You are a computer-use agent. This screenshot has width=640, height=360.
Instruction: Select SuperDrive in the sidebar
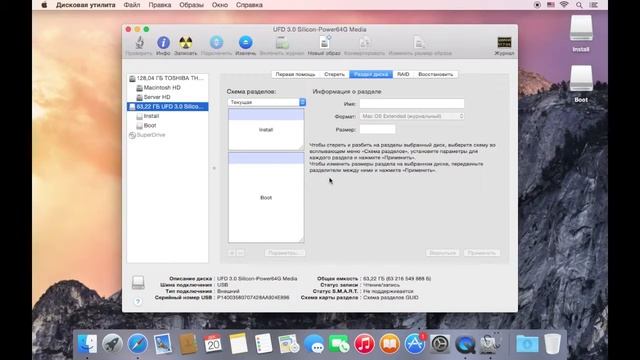pyautogui.click(x=167, y=135)
